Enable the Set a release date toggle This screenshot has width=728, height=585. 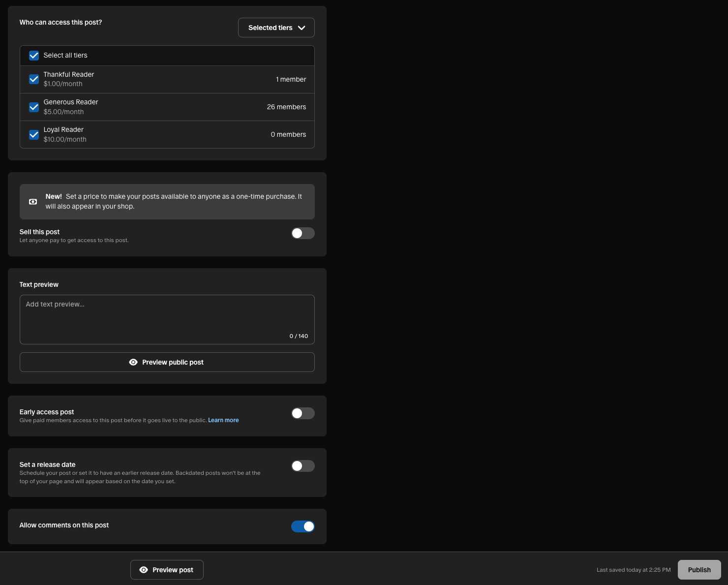[x=303, y=466]
